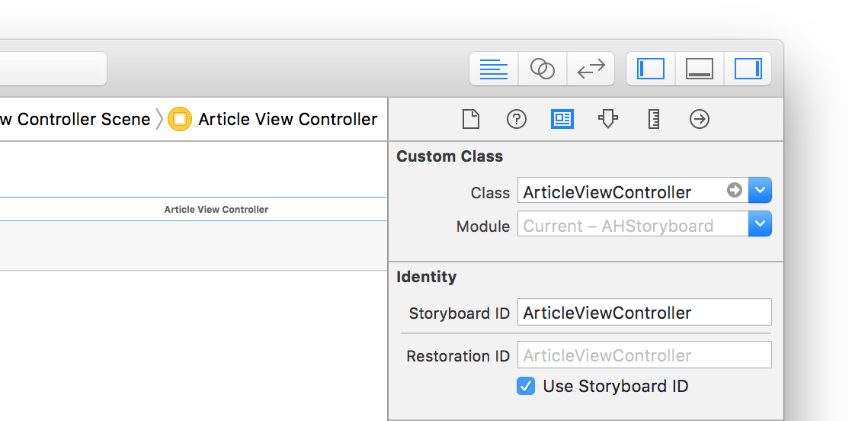Image resolution: width=868 pixels, height=421 pixels.
Task: Click the Restoration ID field
Action: tap(644, 355)
